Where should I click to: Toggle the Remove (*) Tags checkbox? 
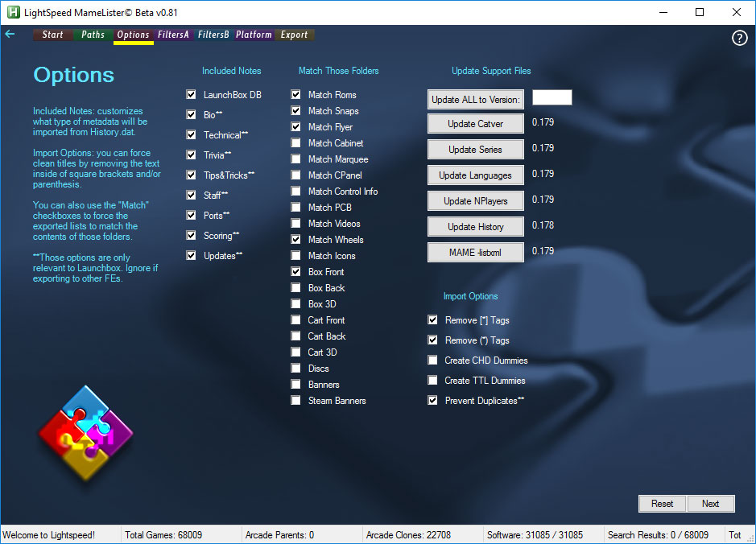(433, 340)
